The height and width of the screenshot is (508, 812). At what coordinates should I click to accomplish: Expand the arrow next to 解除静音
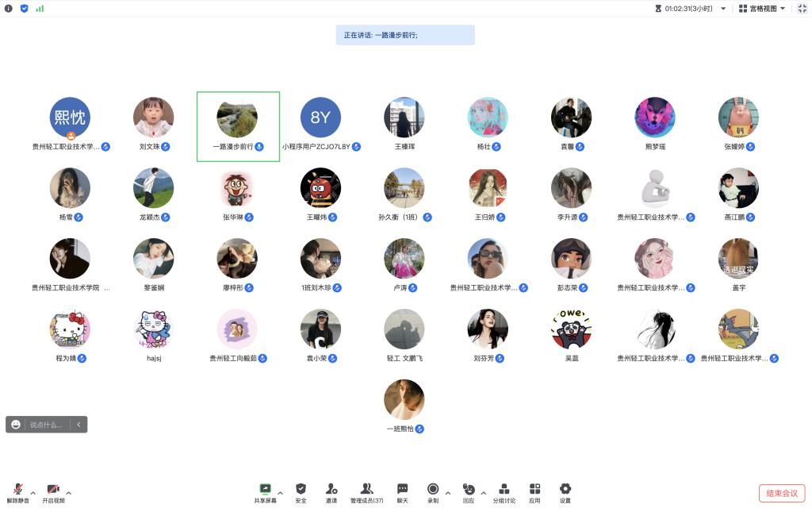point(33,493)
